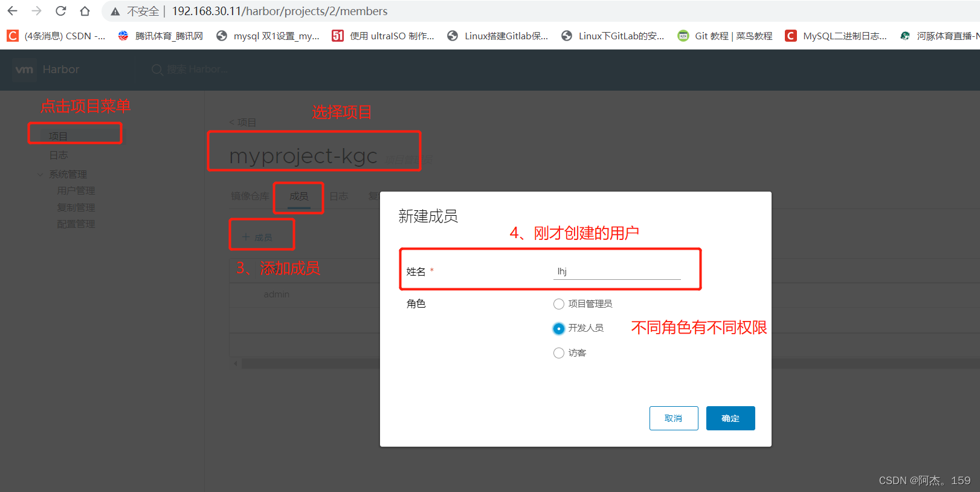Click the '+ 成员' add member button

point(257,237)
